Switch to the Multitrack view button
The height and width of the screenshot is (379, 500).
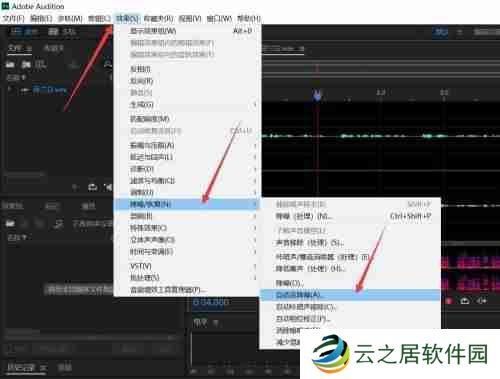(x=62, y=32)
